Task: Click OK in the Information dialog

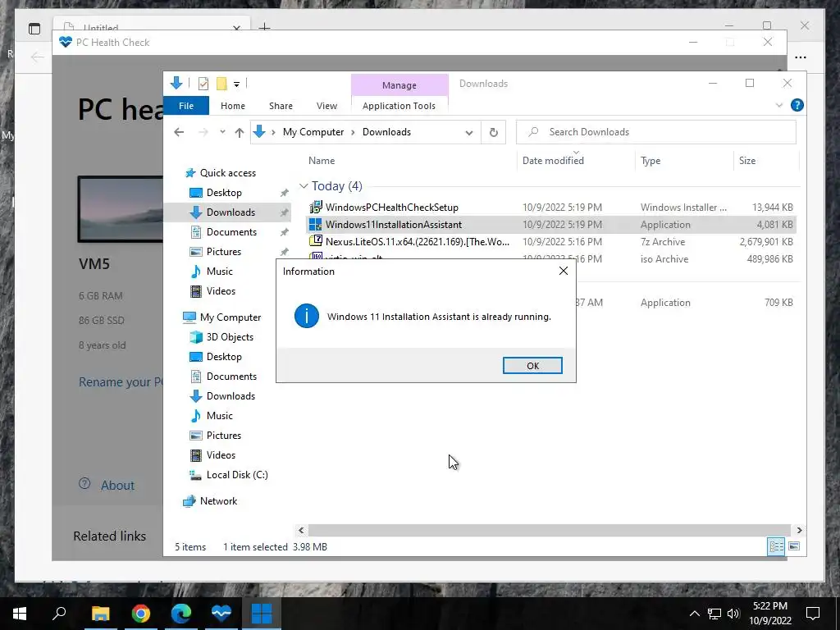Action: (x=532, y=365)
